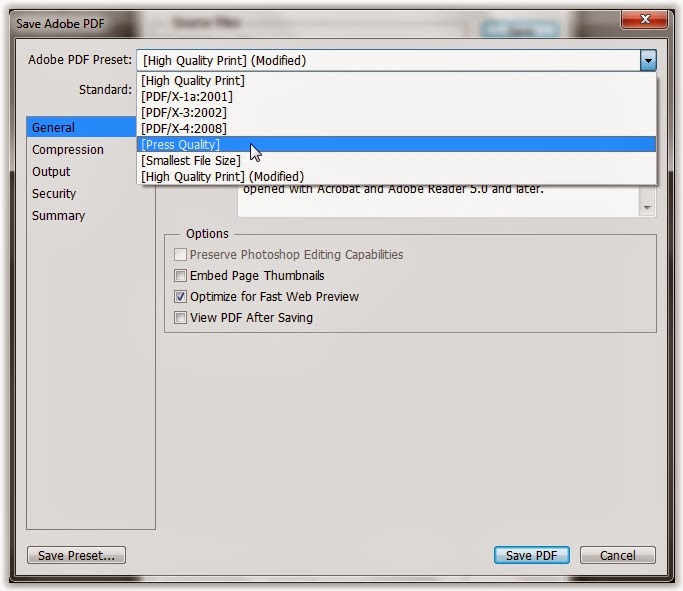
Task: Choose [Smallest File Size] preset option
Action: point(396,160)
